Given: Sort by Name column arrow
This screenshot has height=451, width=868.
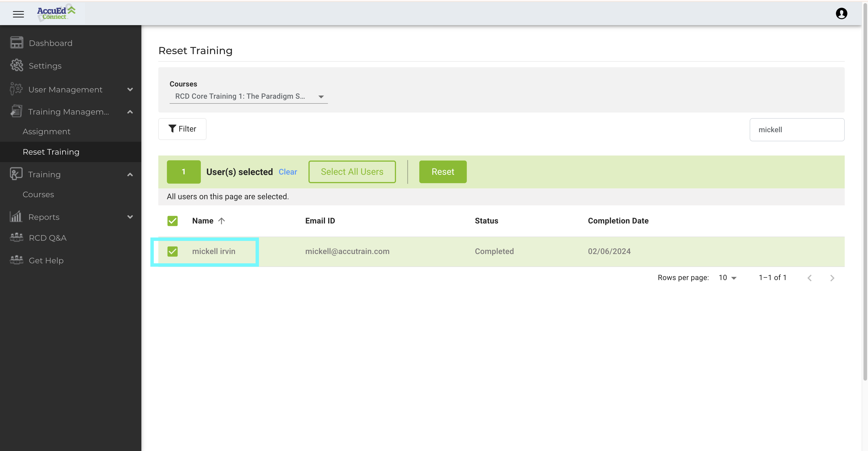Looking at the screenshot, I should tap(221, 221).
